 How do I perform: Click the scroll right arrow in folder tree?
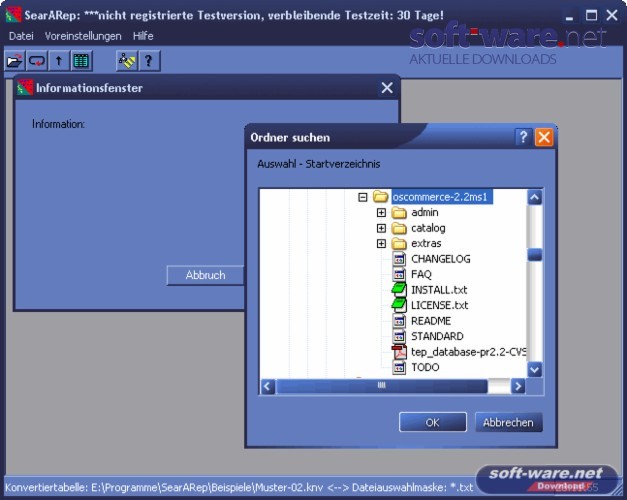point(518,386)
